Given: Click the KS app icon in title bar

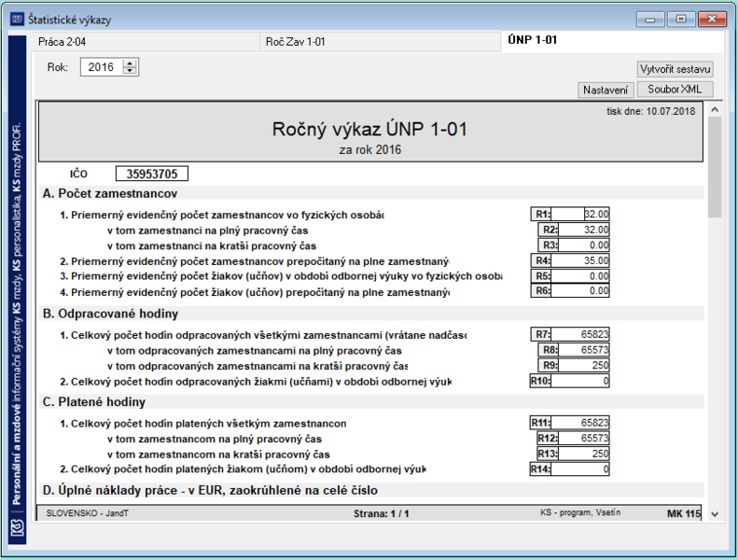Looking at the screenshot, I should [18, 20].
